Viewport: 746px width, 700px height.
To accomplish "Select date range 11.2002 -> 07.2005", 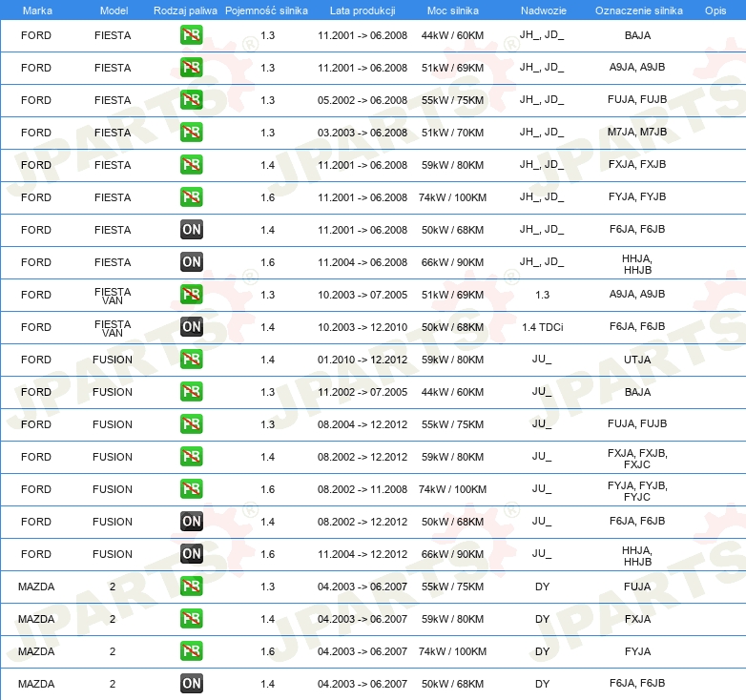I will pyautogui.click(x=363, y=392).
